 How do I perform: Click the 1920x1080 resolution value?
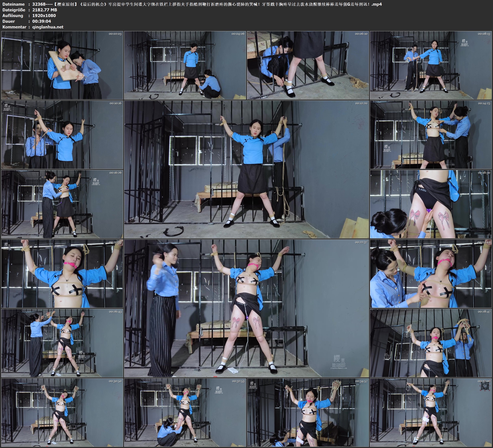(44, 15)
